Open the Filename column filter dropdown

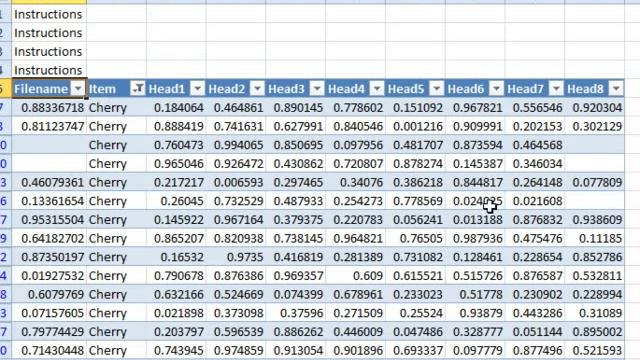pos(78,88)
